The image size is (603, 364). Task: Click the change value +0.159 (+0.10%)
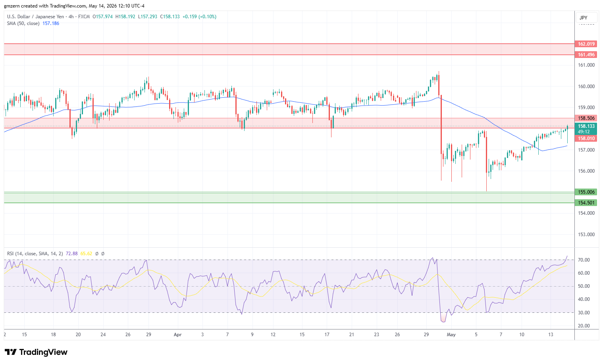click(200, 17)
